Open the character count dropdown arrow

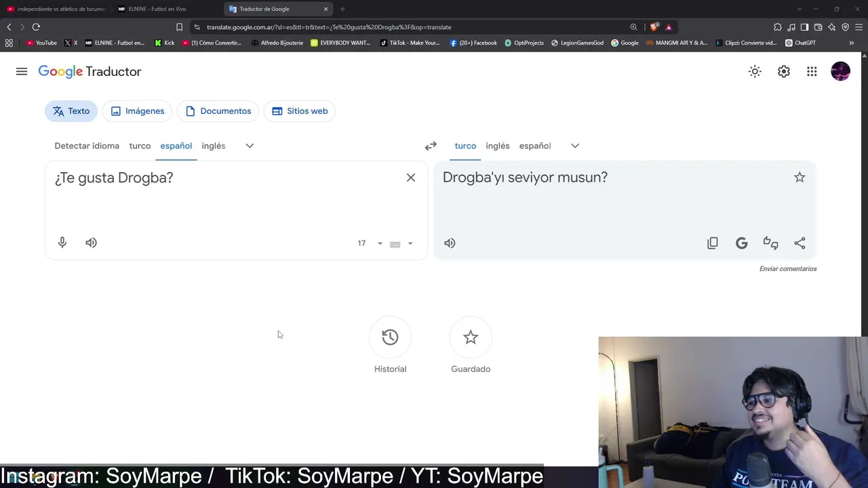[380, 244]
